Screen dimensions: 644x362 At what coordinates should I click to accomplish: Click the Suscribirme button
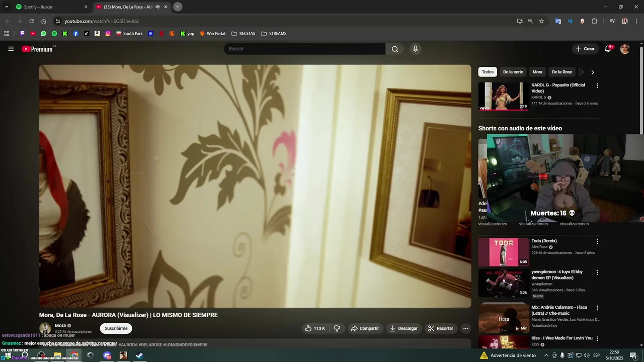116,328
